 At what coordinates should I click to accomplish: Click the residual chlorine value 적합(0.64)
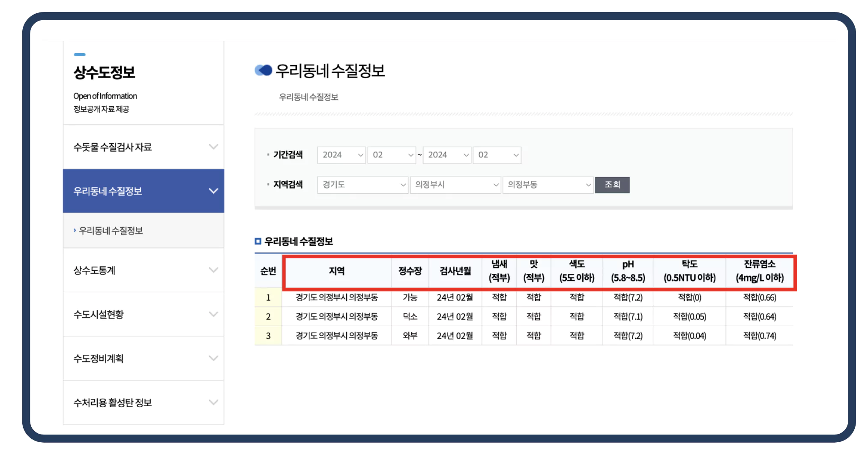[760, 317]
